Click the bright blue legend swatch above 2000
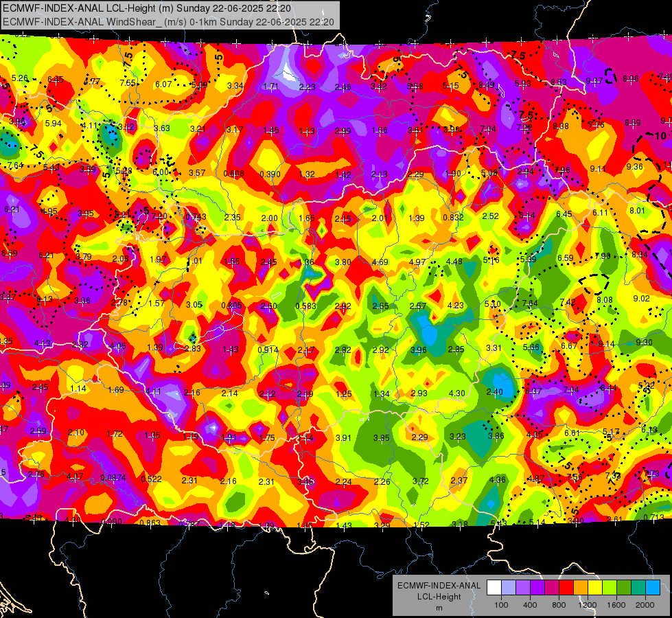This screenshot has width=672, height=618. (x=653, y=588)
